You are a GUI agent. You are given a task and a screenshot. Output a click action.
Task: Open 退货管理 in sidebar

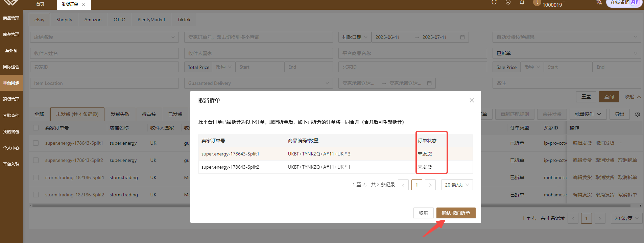(11, 99)
